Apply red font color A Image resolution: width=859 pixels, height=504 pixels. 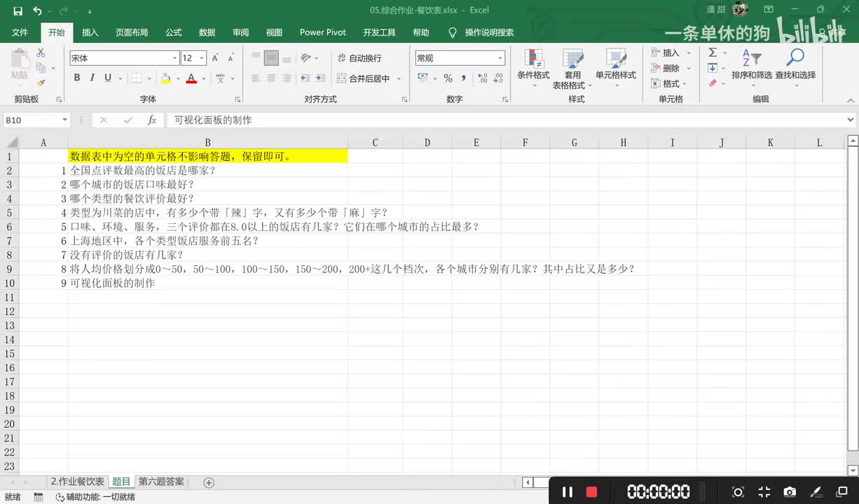point(191,78)
